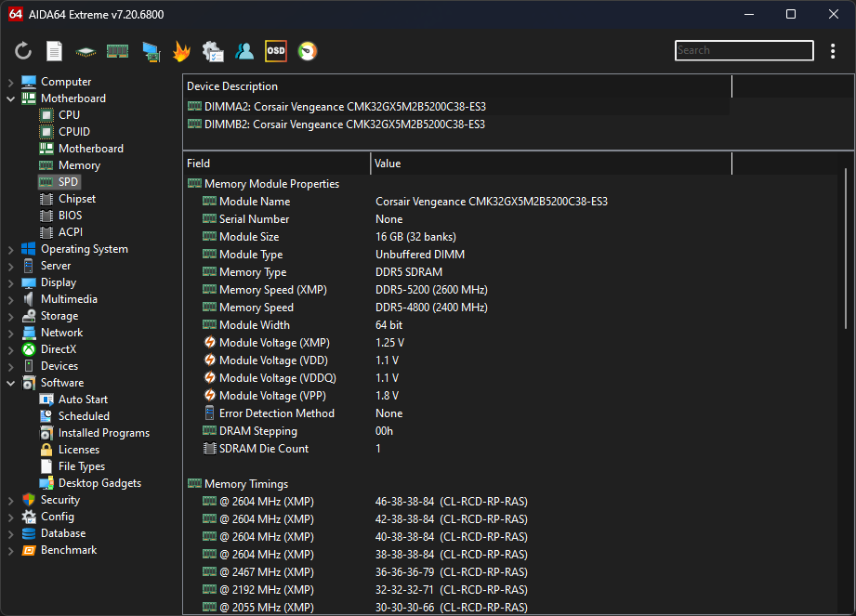Launch the flame System Stability Test icon
This screenshot has height=616, width=856.
181,51
